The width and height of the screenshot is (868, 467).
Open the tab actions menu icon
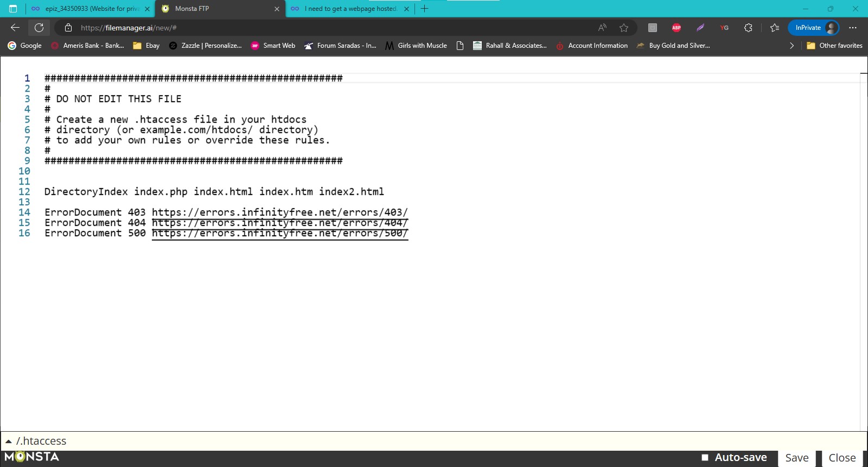click(13, 9)
